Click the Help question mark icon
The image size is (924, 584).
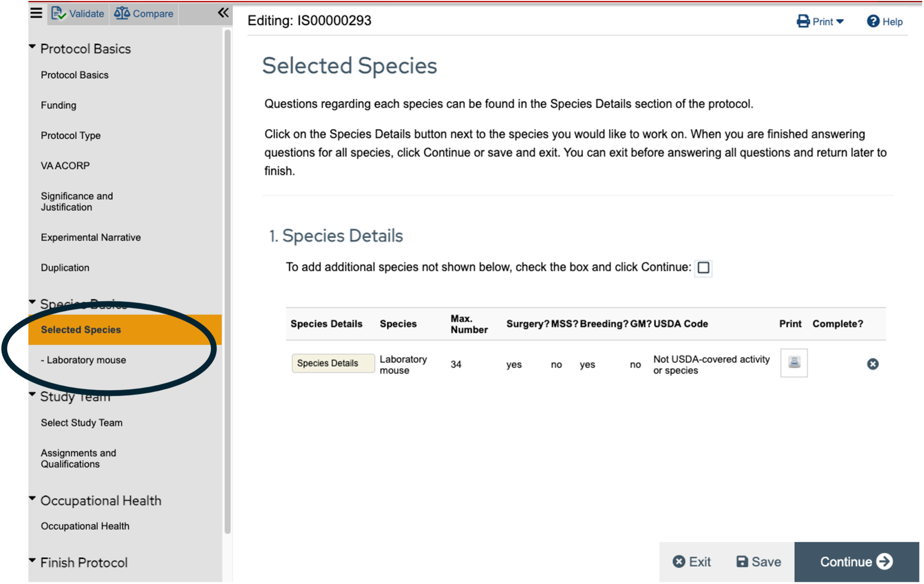(x=873, y=21)
